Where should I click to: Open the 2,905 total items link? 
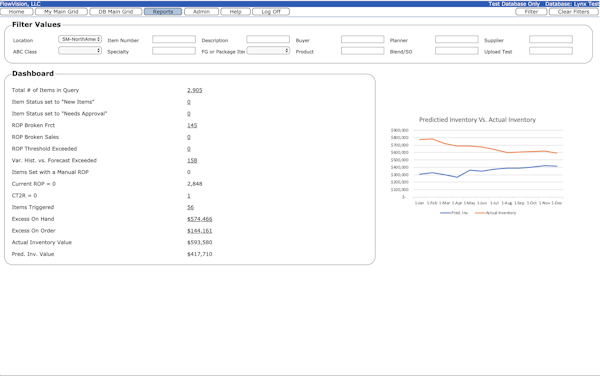tap(195, 90)
